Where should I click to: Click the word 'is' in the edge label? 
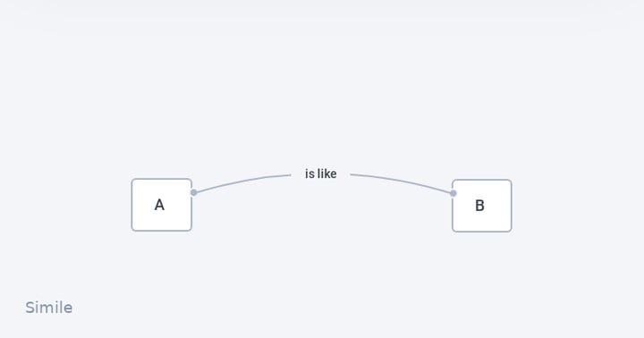coord(309,173)
